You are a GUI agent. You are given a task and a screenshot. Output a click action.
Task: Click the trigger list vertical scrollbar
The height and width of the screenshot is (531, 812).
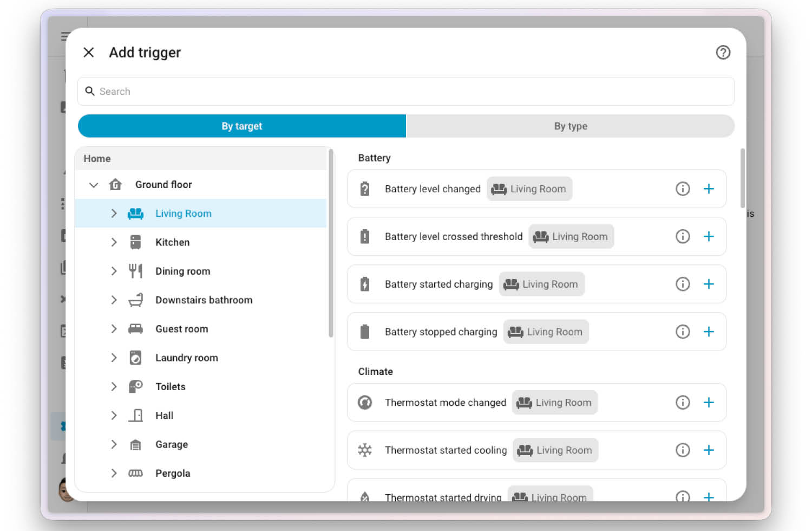742,178
